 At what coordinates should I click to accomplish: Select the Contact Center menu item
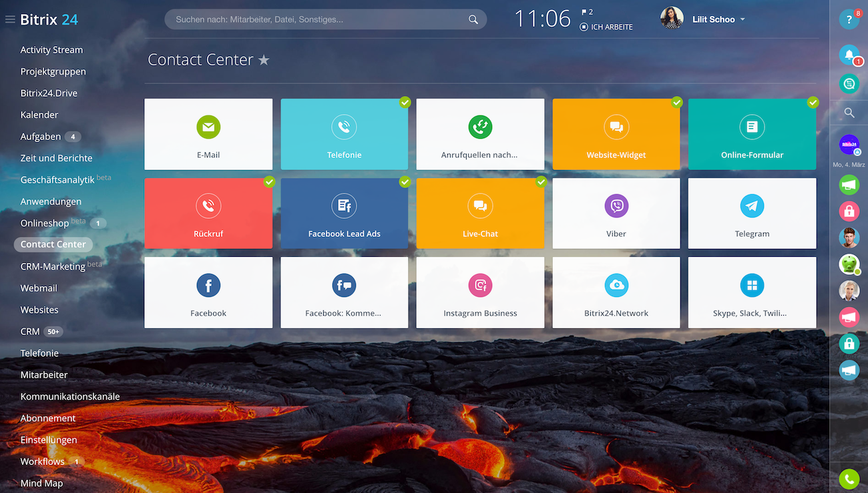pyautogui.click(x=53, y=244)
